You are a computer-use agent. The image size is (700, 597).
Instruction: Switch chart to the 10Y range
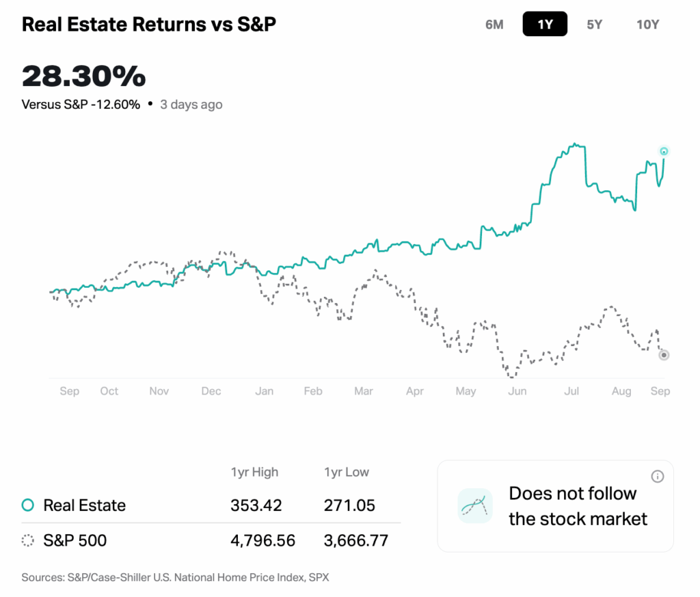pos(647,25)
